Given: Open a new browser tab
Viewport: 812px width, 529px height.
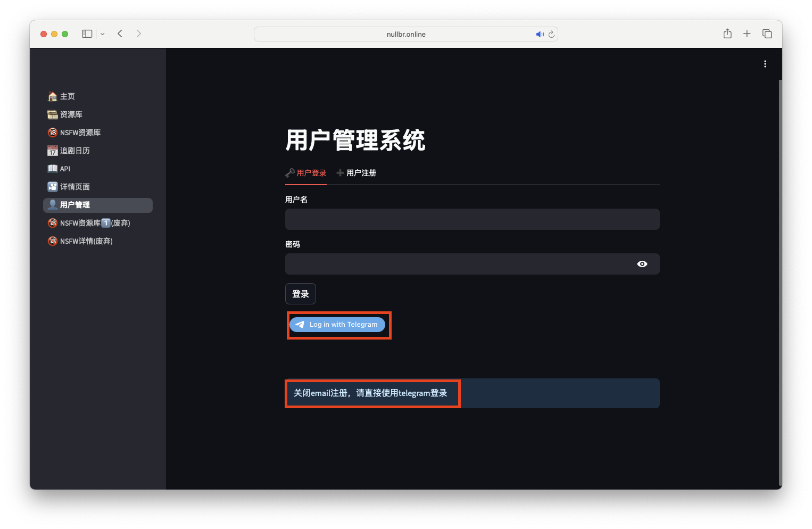Looking at the screenshot, I should 747,34.
